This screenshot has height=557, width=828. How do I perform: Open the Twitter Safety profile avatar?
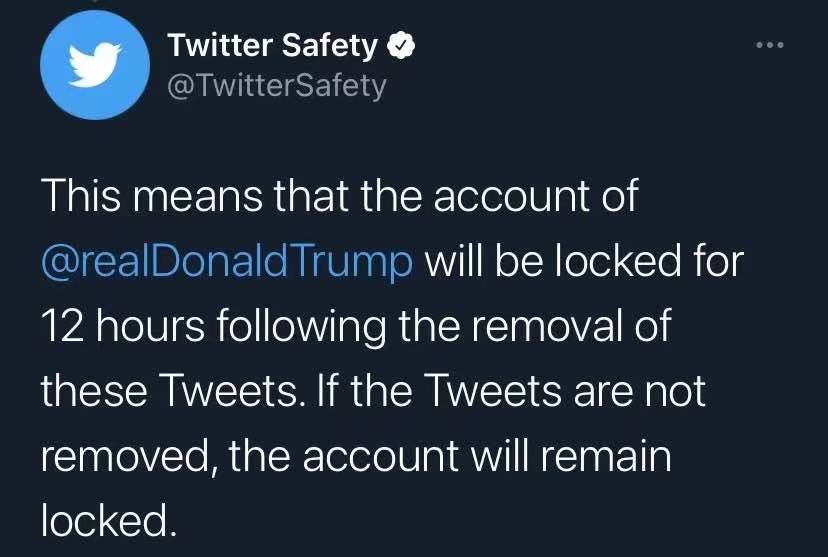95,65
